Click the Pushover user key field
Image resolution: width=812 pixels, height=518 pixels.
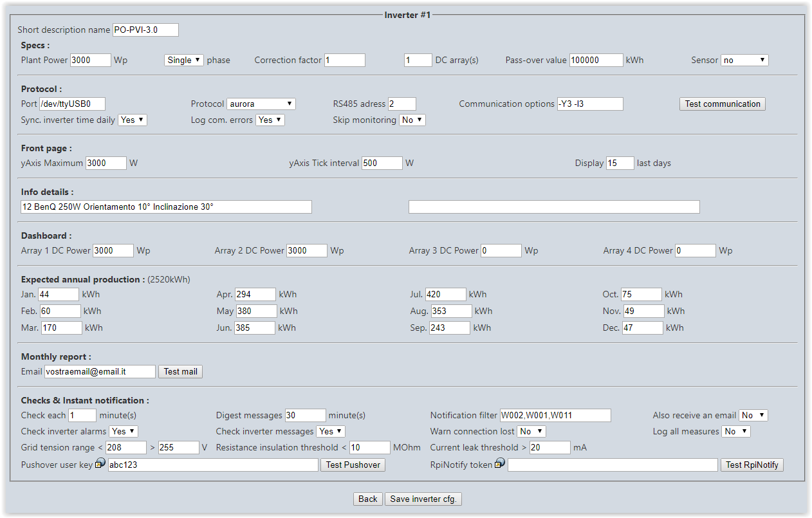[x=213, y=465]
